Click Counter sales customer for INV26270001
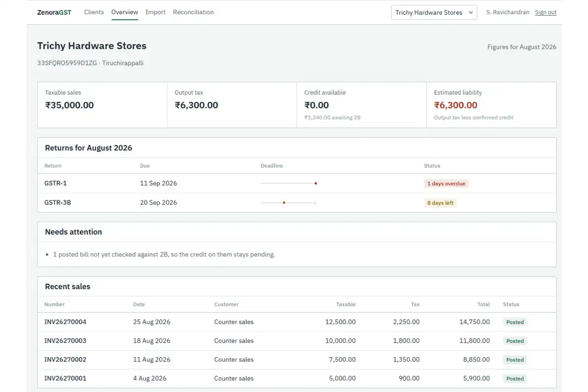The height and width of the screenshot is (392, 588). click(x=234, y=378)
